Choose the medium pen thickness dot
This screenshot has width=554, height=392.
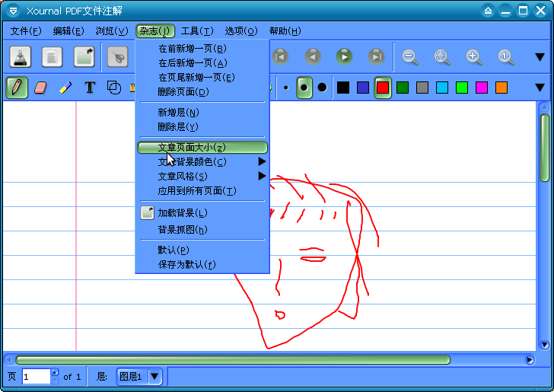coord(304,88)
